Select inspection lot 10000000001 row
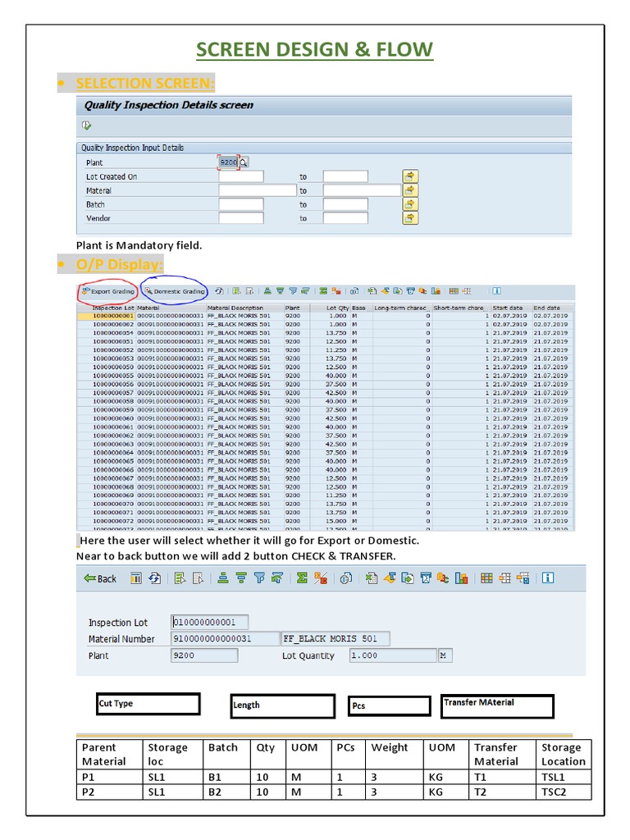 coord(326,316)
